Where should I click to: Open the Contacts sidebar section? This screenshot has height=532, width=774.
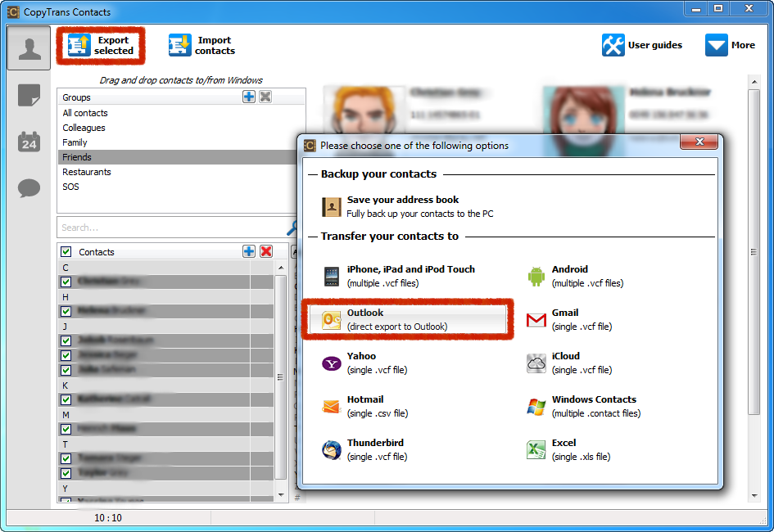(x=29, y=48)
